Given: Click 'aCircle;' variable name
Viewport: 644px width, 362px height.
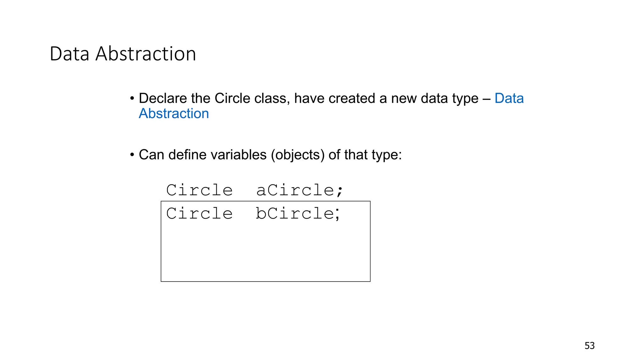Looking at the screenshot, I should pyautogui.click(x=300, y=190).
